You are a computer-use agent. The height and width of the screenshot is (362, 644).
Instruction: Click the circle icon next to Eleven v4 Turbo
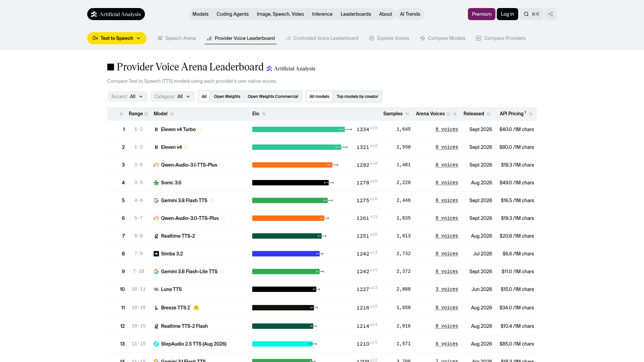point(200,129)
